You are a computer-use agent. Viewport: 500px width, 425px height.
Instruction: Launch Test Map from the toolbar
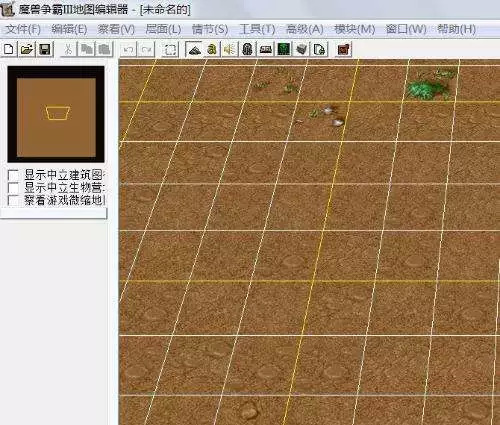pyautogui.click(x=344, y=50)
